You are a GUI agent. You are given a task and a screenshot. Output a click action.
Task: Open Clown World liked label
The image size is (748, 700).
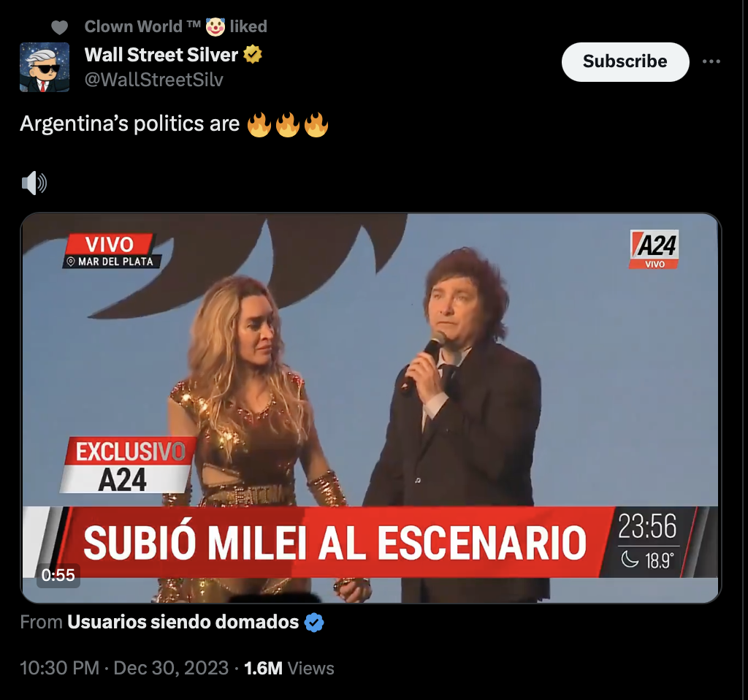175,27
